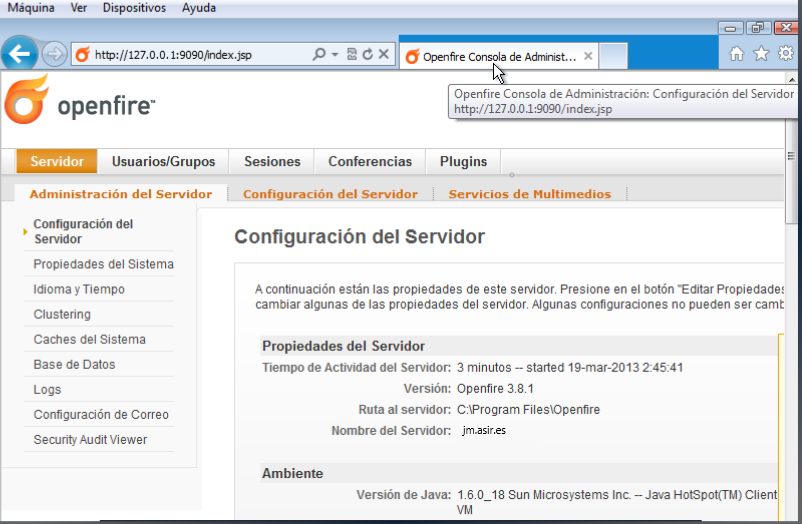Switch to the Sesiones tab
The image size is (802, 524).
(272, 161)
